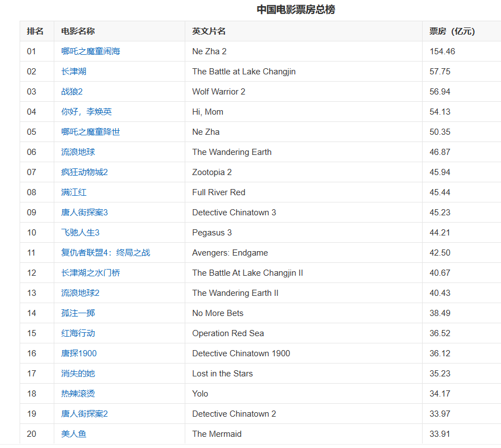Image resolution: width=501 pixels, height=448 pixels.
Task: Select box office value 36.12
Action: click(439, 353)
